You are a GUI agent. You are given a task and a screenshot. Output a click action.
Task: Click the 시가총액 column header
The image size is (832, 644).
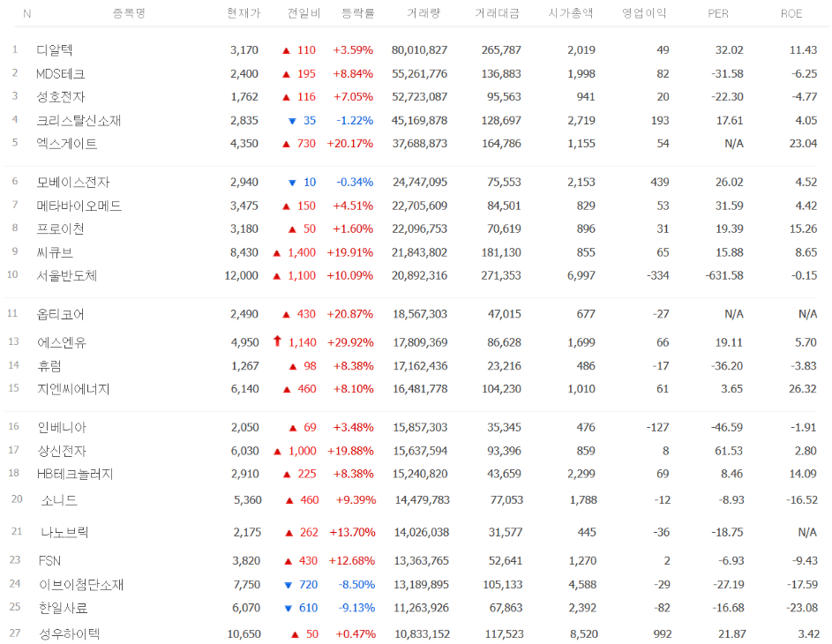571,13
